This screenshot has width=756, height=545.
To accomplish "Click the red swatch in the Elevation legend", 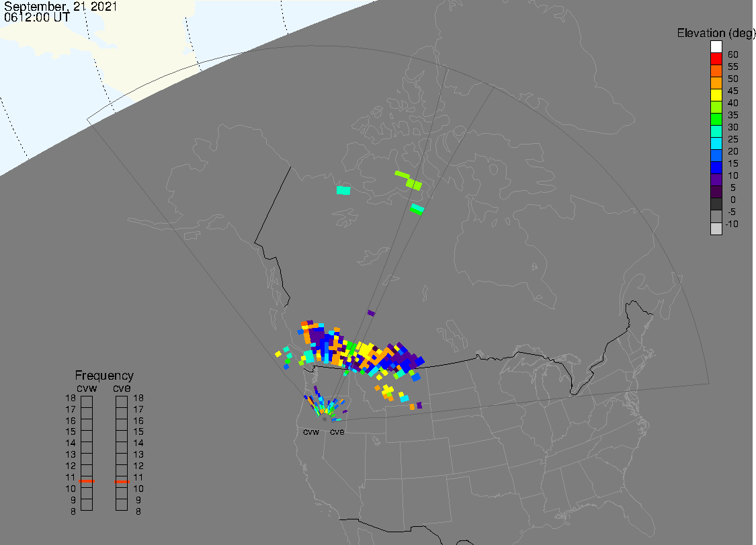I will [716, 59].
